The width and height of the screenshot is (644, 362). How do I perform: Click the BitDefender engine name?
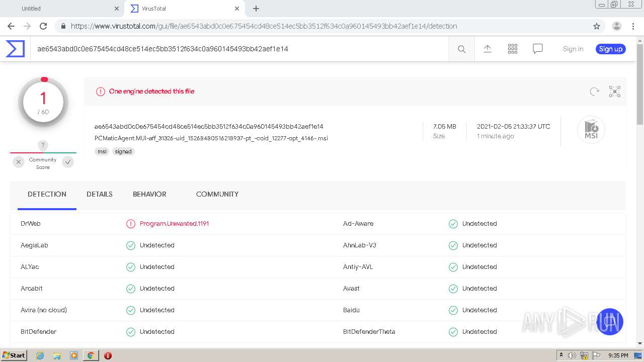[x=39, y=332]
